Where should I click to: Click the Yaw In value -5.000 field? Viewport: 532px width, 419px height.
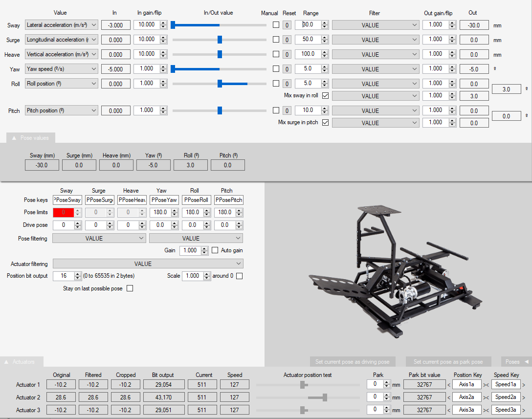[116, 69]
